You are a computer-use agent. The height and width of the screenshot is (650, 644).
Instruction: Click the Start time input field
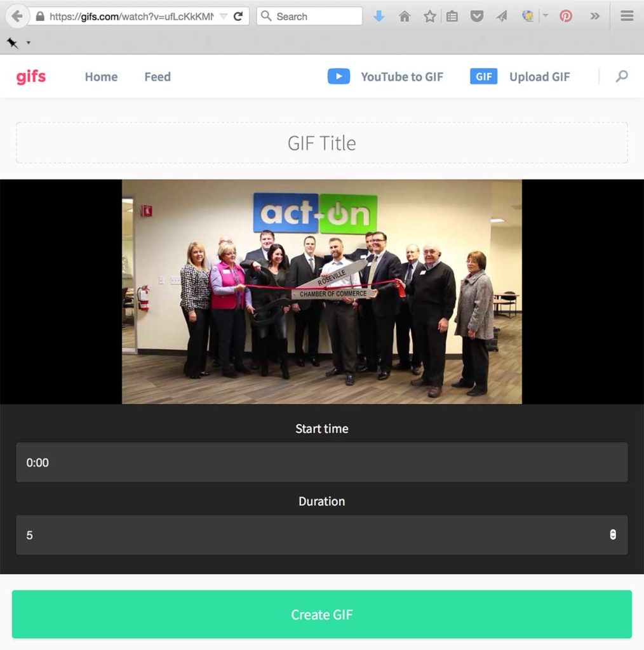[322, 462]
